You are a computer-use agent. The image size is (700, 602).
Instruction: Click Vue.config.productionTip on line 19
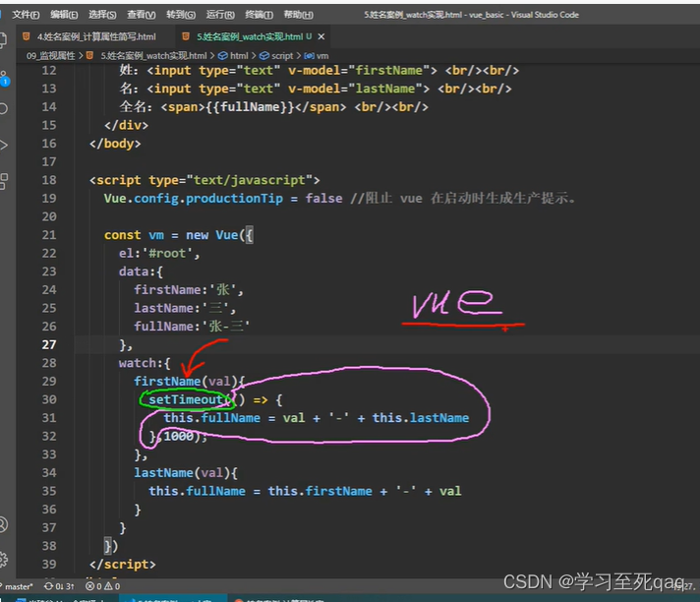tap(194, 199)
